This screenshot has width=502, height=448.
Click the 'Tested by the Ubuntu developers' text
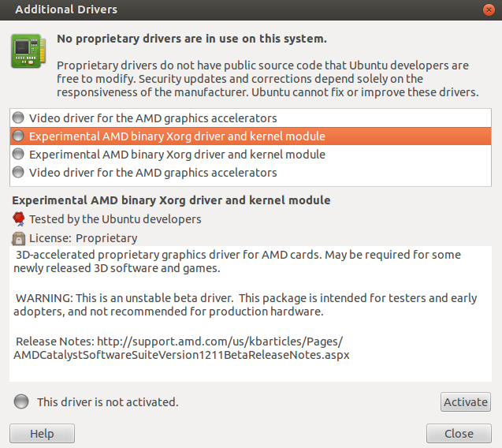pos(115,219)
